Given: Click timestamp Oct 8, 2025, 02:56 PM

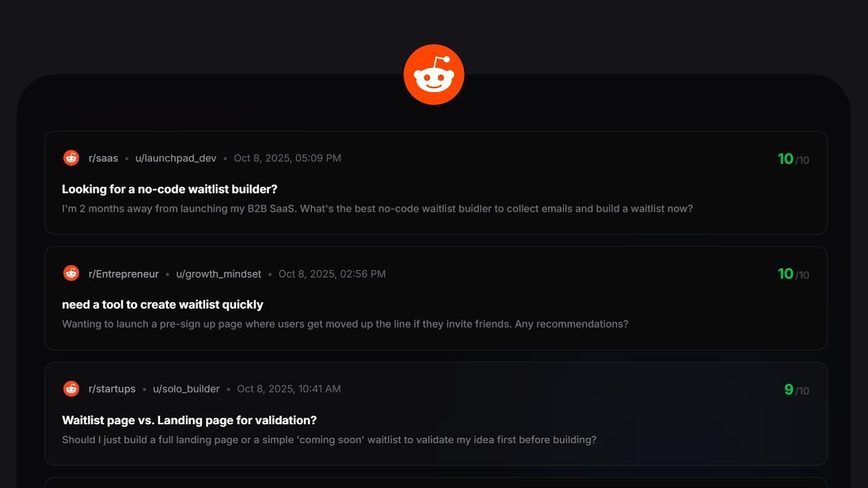Looking at the screenshot, I should tap(332, 274).
